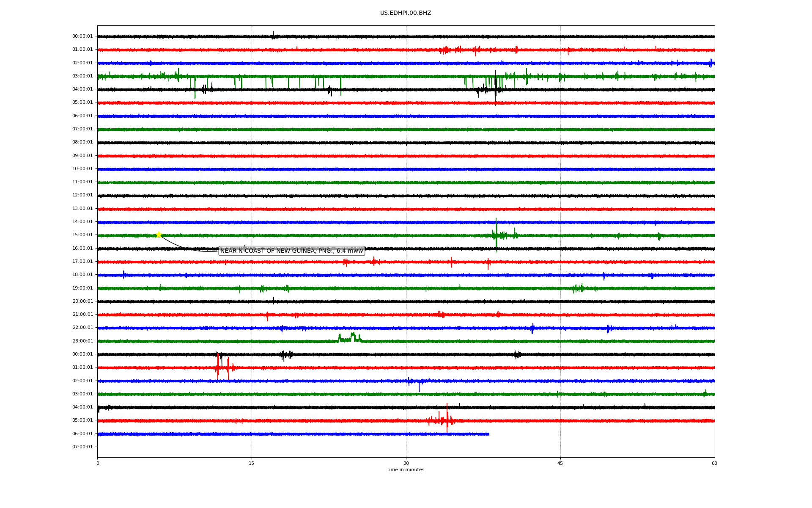Click the 12:00:01 time label
The width and height of the screenshot is (812, 508).
[82, 195]
